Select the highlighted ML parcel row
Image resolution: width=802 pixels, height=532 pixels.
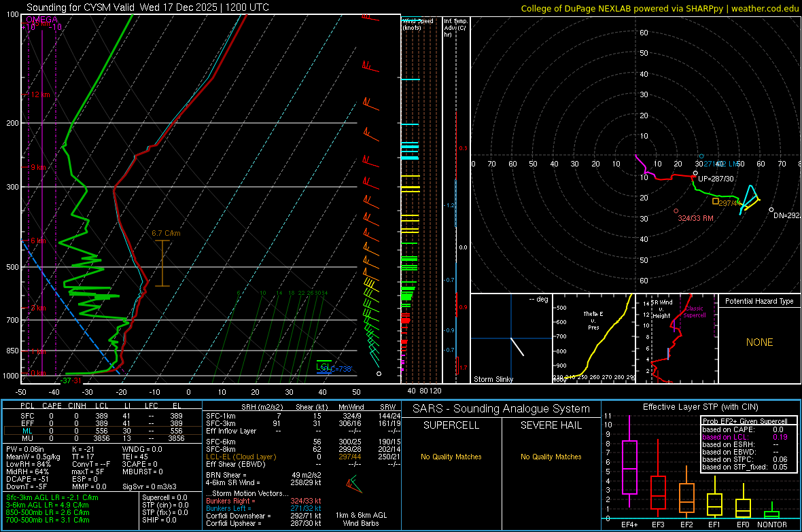point(103,431)
